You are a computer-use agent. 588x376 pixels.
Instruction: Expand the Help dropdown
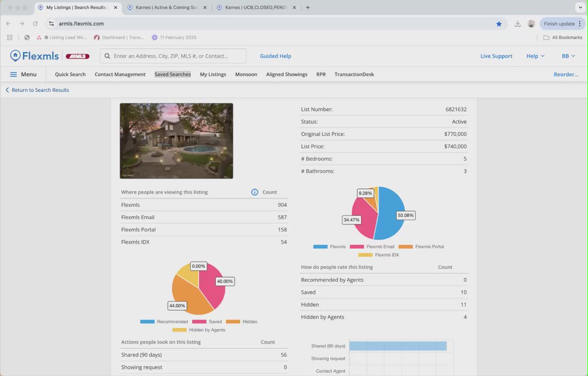tap(535, 56)
